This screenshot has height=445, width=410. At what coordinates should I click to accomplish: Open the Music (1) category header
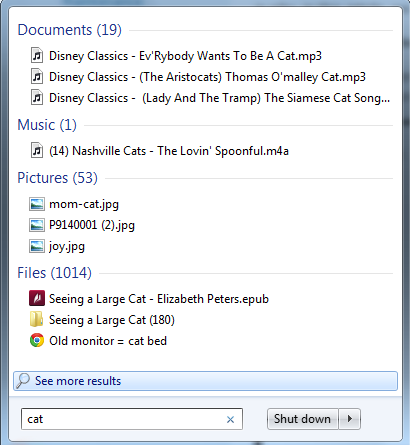(47, 125)
